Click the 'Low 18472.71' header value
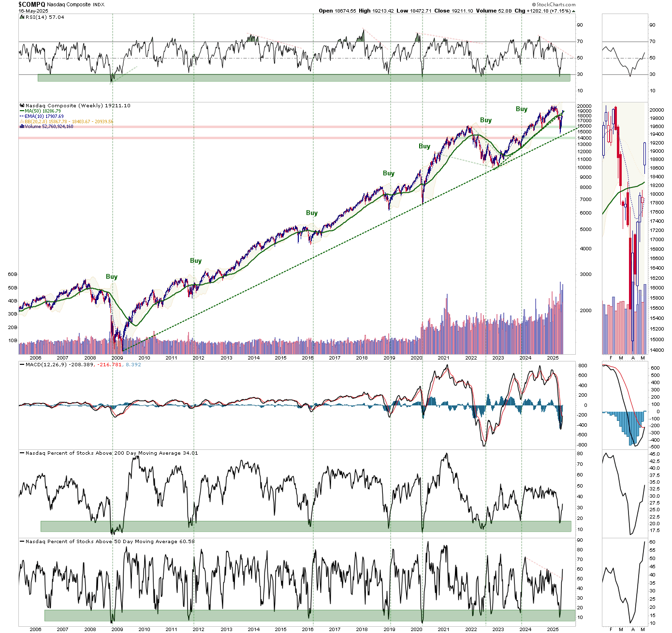This screenshot has height=633, width=672. tap(414, 11)
